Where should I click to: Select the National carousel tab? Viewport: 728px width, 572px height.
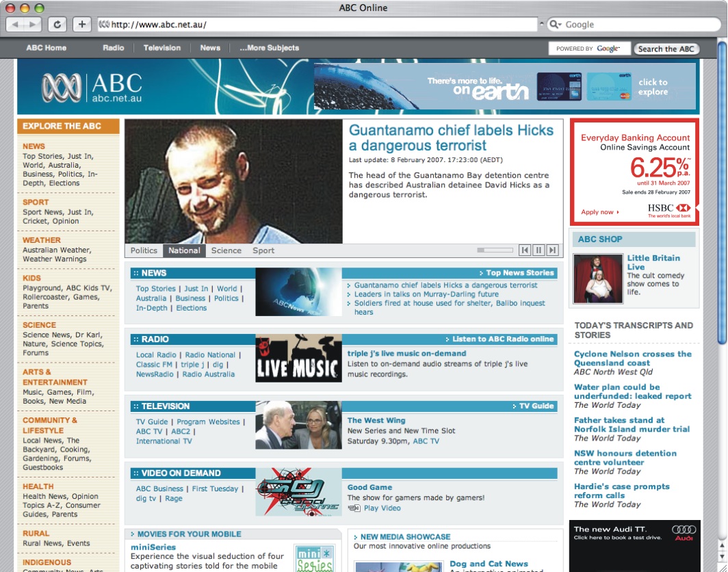click(x=184, y=250)
